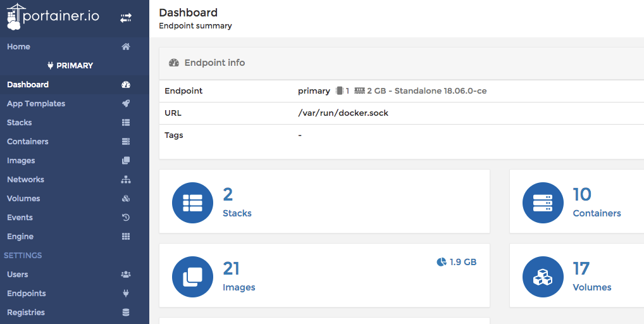Open the Users settings page
This screenshot has width=644, height=324.
[18, 275]
